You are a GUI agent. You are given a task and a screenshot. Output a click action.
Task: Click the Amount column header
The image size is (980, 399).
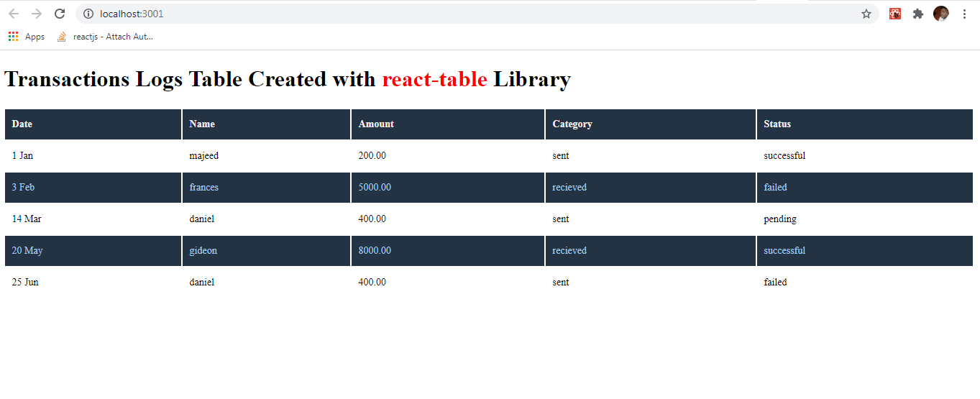tap(448, 124)
